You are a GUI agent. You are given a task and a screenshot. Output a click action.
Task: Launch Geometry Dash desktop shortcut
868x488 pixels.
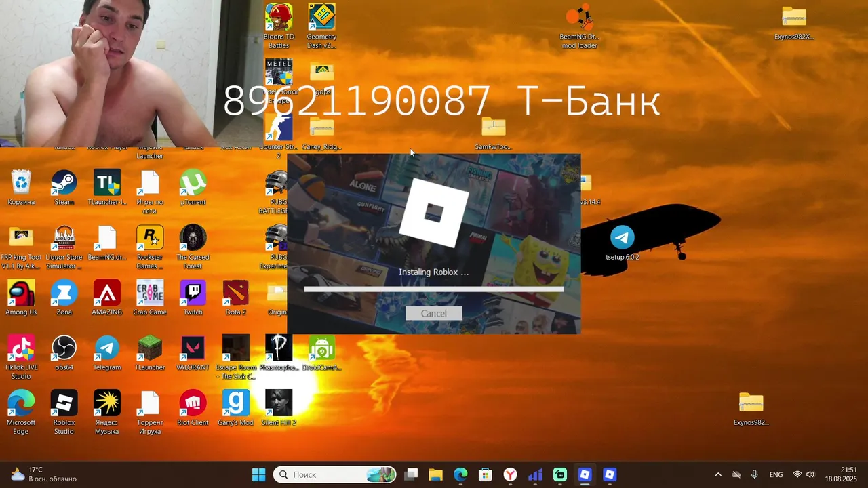click(321, 26)
